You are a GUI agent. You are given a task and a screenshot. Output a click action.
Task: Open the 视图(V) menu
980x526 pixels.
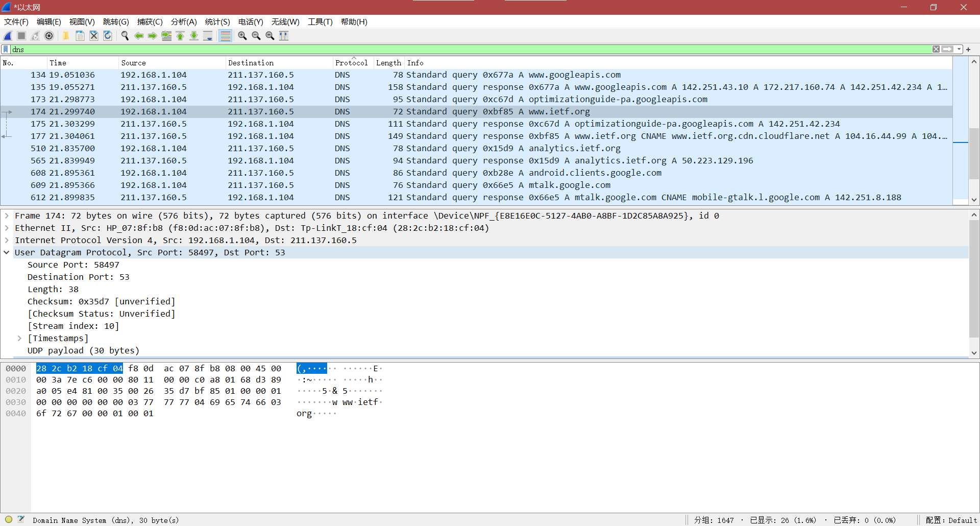pyautogui.click(x=82, y=22)
